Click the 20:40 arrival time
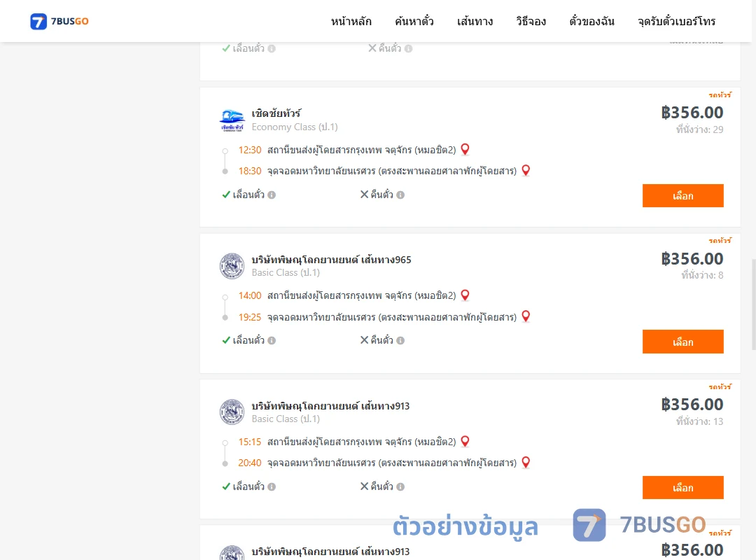756x560 pixels. (x=250, y=463)
